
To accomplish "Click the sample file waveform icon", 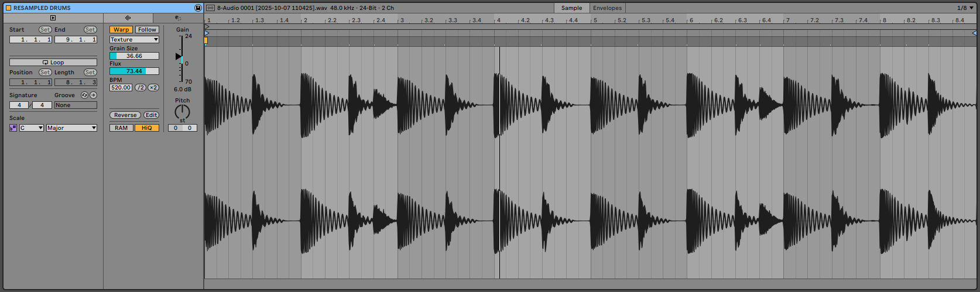I will (x=211, y=8).
